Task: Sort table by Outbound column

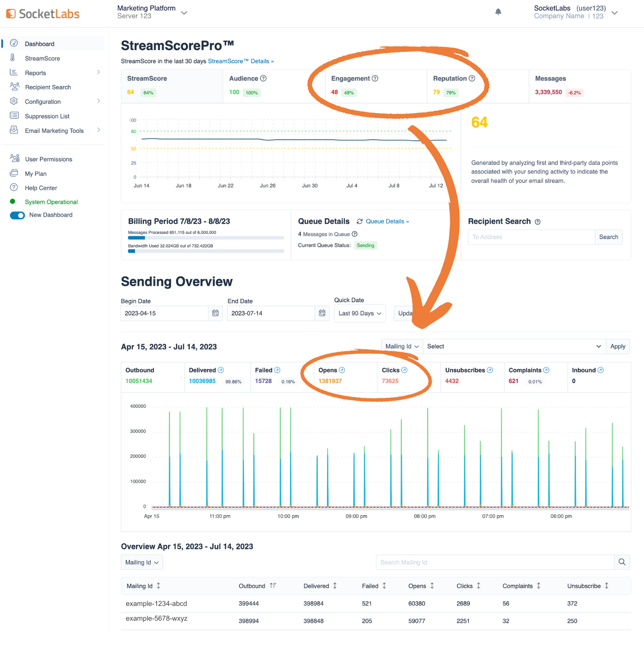Action: [273, 586]
